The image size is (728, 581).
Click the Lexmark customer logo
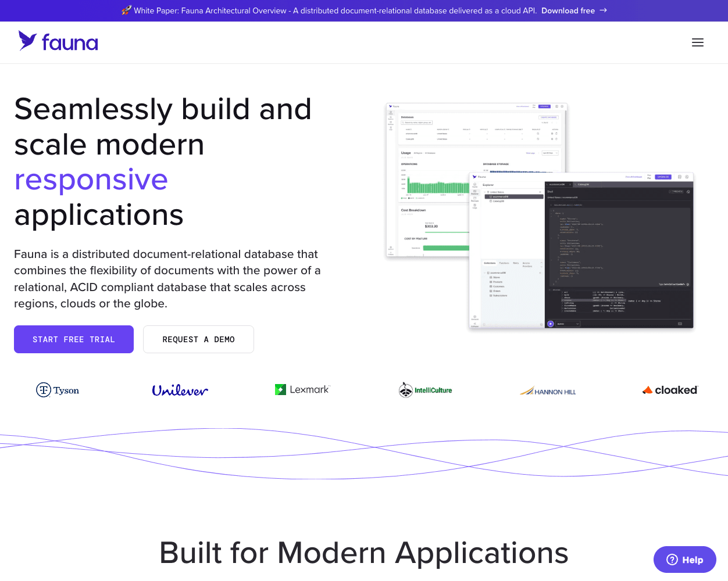pos(302,389)
